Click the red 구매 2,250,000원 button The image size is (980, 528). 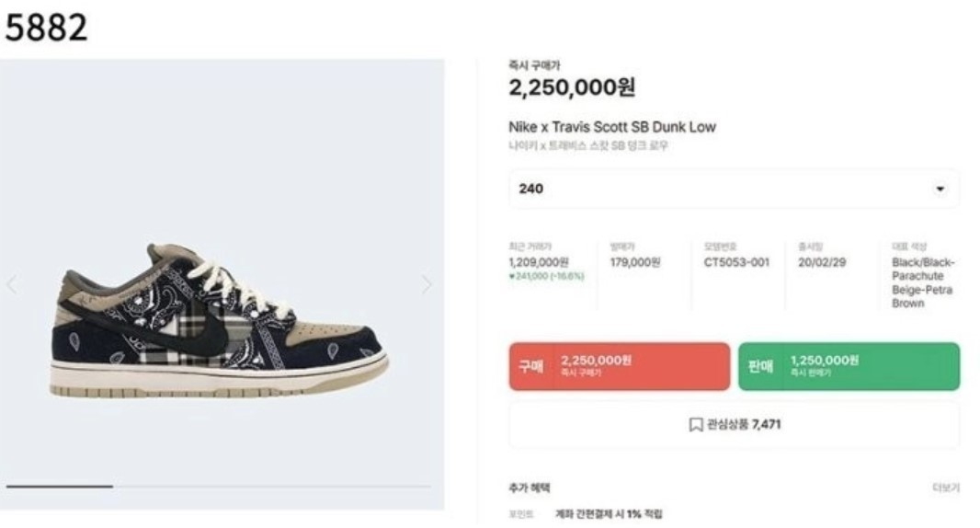click(x=620, y=366)
